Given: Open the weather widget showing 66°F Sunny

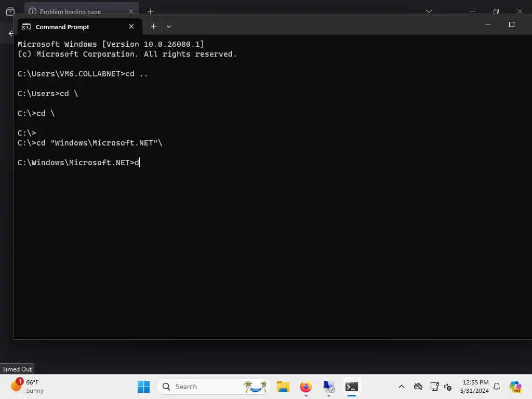Looking at the screenshot, I should click(x=27, y=387).
